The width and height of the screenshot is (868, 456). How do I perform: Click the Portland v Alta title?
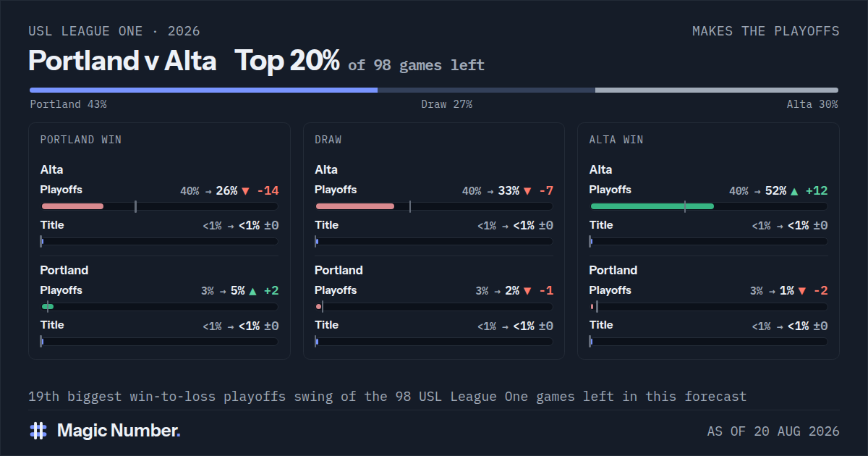[122, 61]
